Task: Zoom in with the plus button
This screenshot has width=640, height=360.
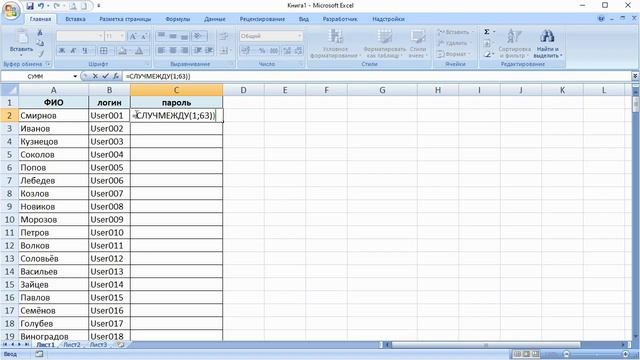Action: (x=625, y=354)
